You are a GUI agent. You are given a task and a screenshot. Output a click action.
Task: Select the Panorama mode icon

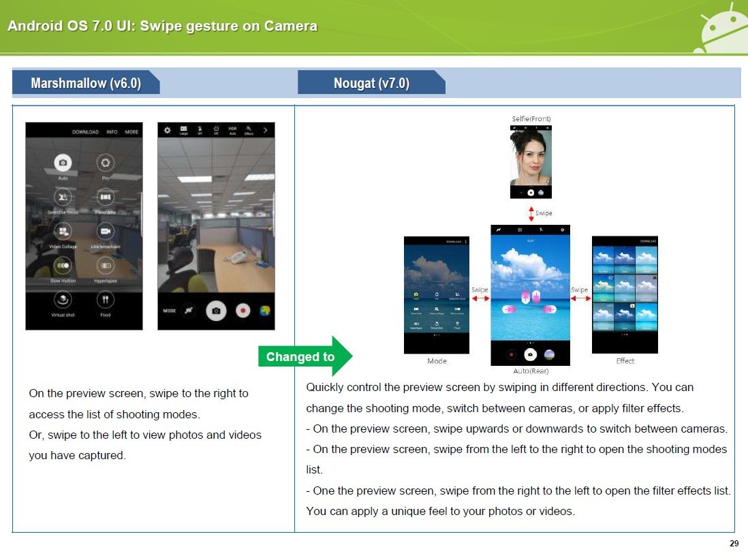pos(105,198)
